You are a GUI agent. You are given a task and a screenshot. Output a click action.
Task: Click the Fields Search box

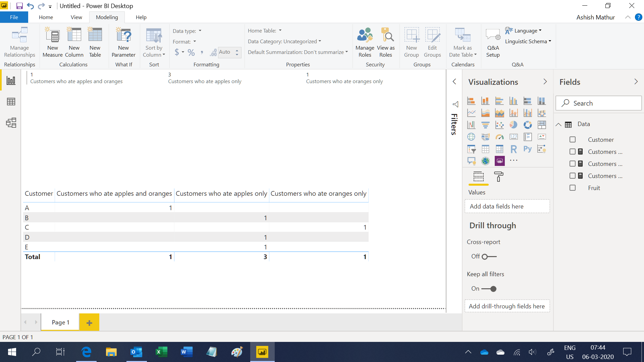pyautogui.click(x=599, y=103)
